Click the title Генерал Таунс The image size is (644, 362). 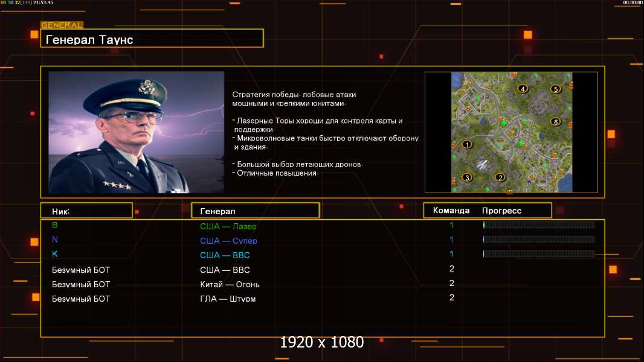[89, 40]
